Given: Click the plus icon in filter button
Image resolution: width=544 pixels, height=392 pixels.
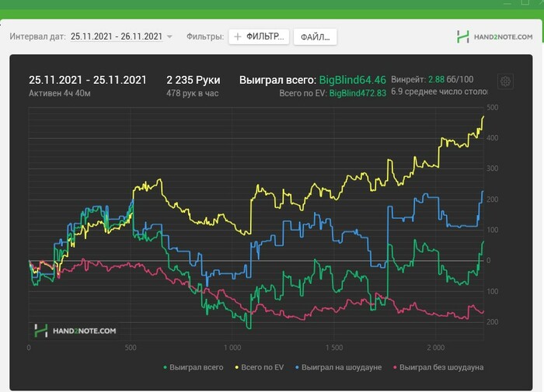Looking at the screenshot, I should (238, 36).
